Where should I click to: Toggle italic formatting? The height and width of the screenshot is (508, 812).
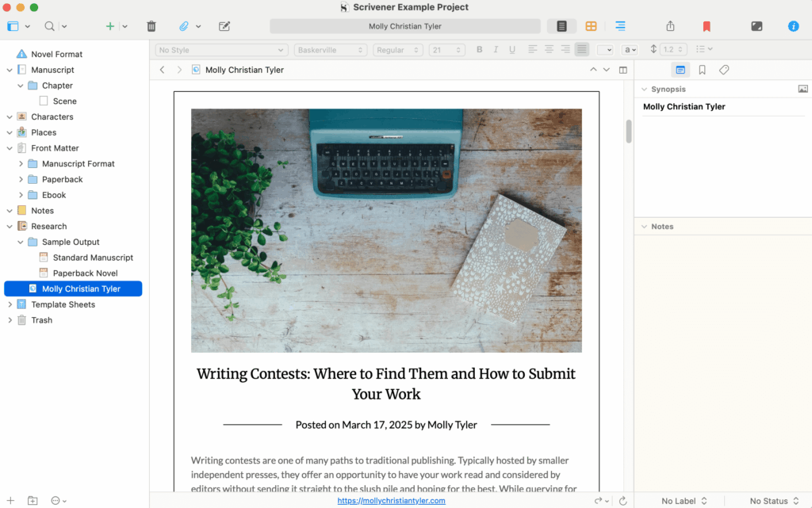point(496,50)
